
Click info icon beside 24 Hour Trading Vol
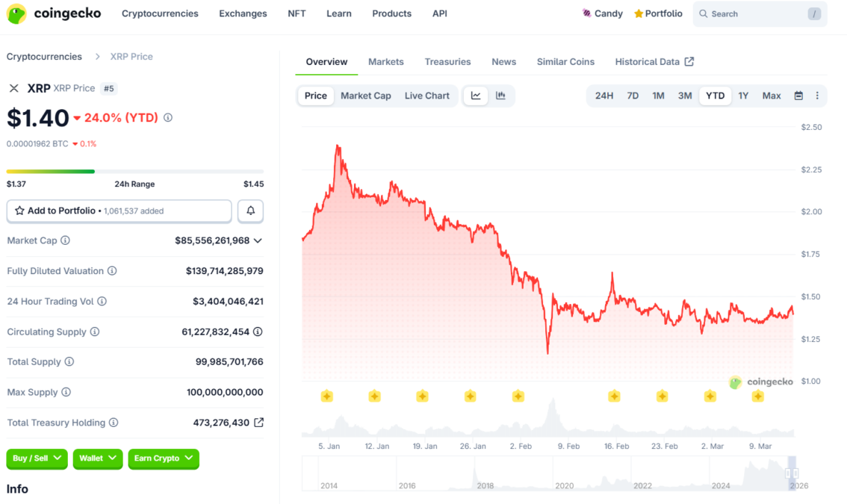102,301
